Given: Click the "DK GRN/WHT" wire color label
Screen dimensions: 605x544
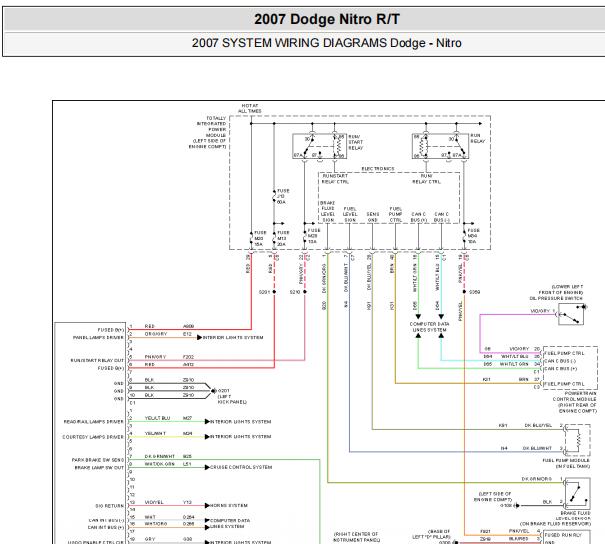Looking at the screenshot, I should coord(160,456).
